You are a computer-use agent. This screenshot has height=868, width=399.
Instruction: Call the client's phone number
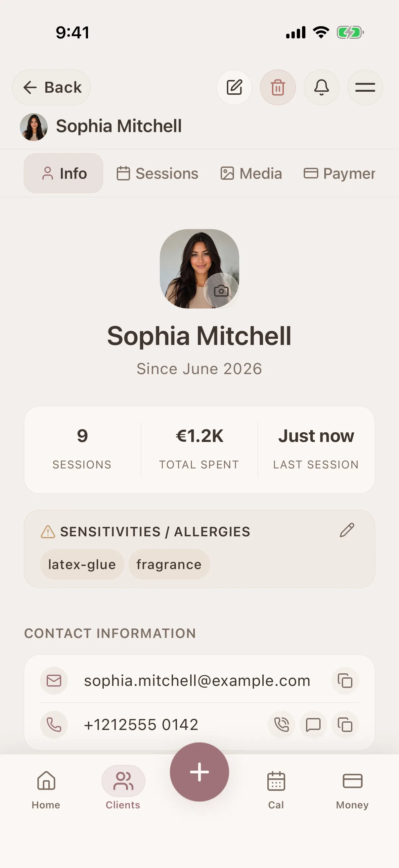click(282, 724)
